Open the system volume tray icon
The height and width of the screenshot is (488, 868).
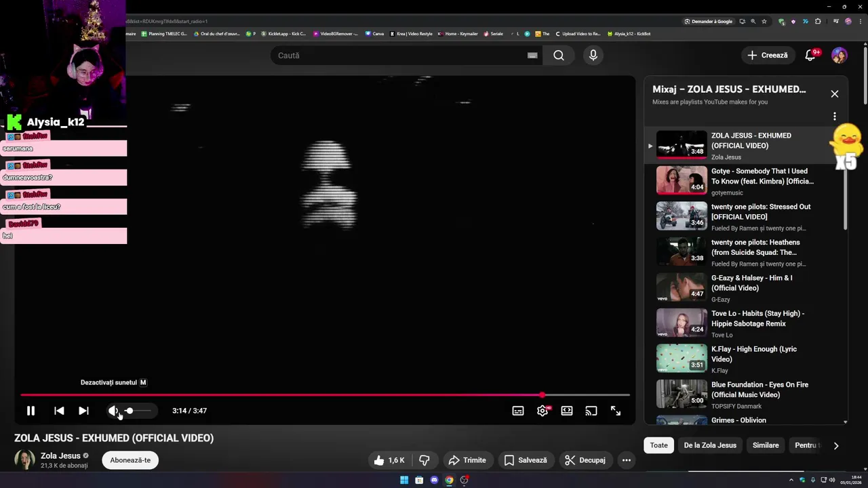click(x=832, y=480)
